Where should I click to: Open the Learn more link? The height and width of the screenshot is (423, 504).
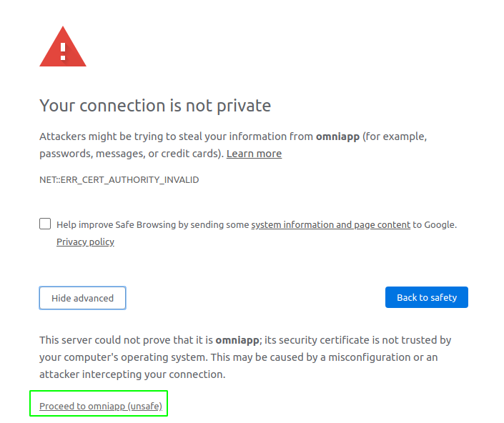click(x=254, y=154)
